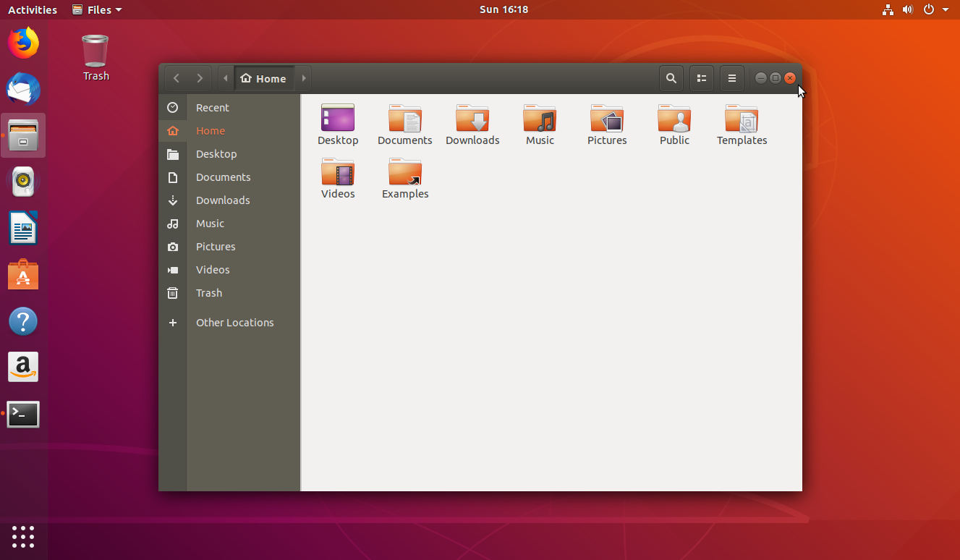Open LibreOffice Writer from the dock
The height and width of the screenshot is (560, 960).
[23, 228]
